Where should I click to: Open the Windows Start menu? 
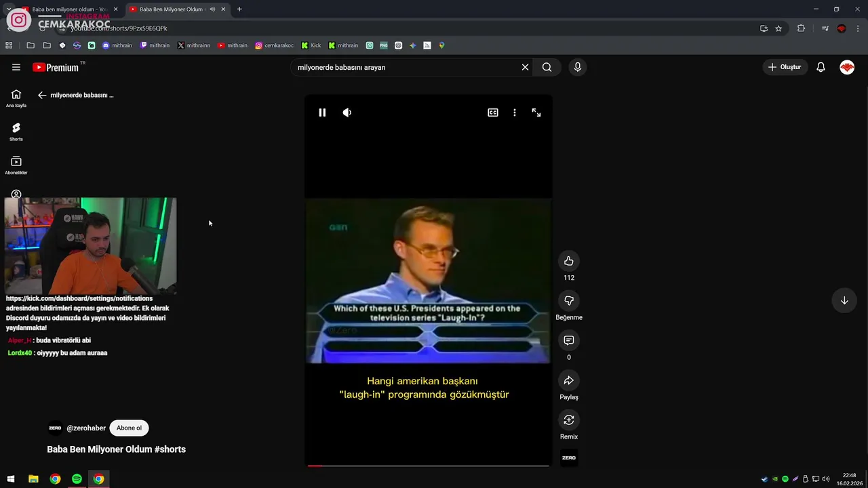click(11, 479)
